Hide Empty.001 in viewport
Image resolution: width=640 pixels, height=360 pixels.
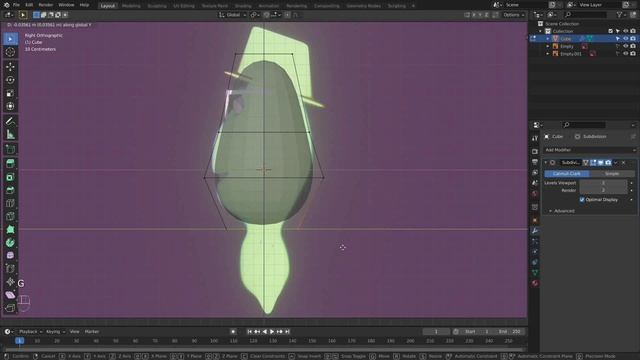tap(625, 53)
